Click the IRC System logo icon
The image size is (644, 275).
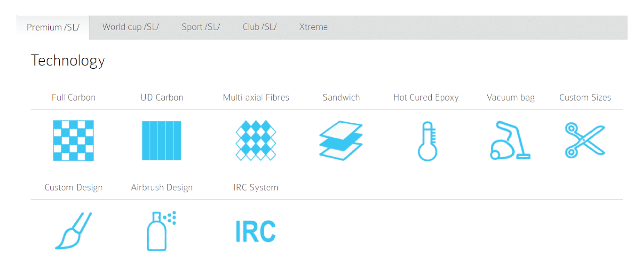[x=256, y=231]
